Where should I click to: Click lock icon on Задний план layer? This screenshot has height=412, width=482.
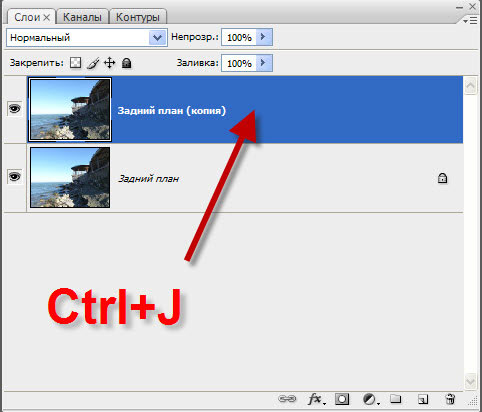coord(442,178)
